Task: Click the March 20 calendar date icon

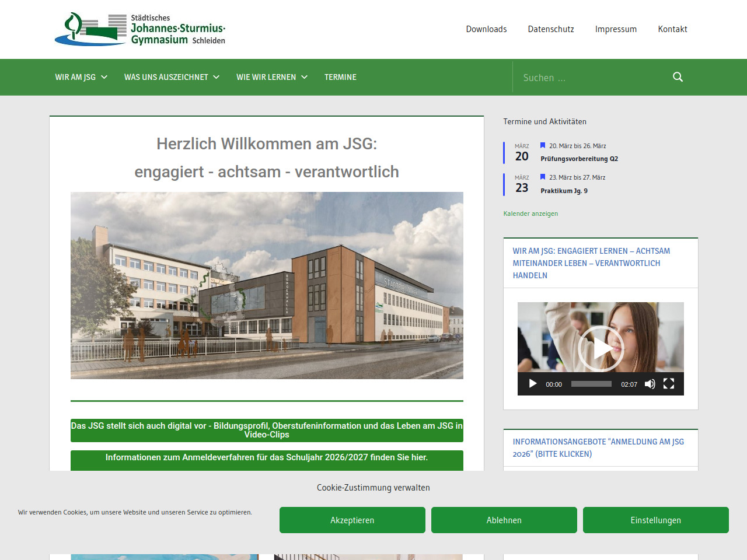Action: pyautogui.click(x=521, y=153)
